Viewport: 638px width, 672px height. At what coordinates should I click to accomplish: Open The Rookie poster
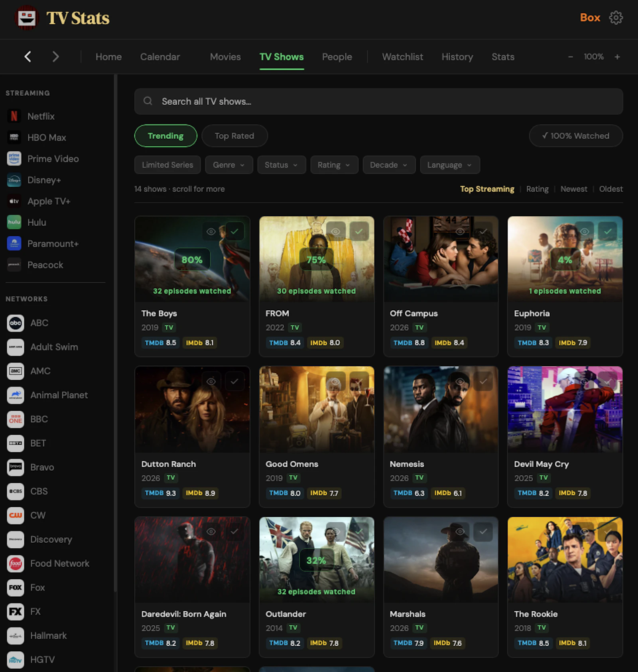pos(565,560)
